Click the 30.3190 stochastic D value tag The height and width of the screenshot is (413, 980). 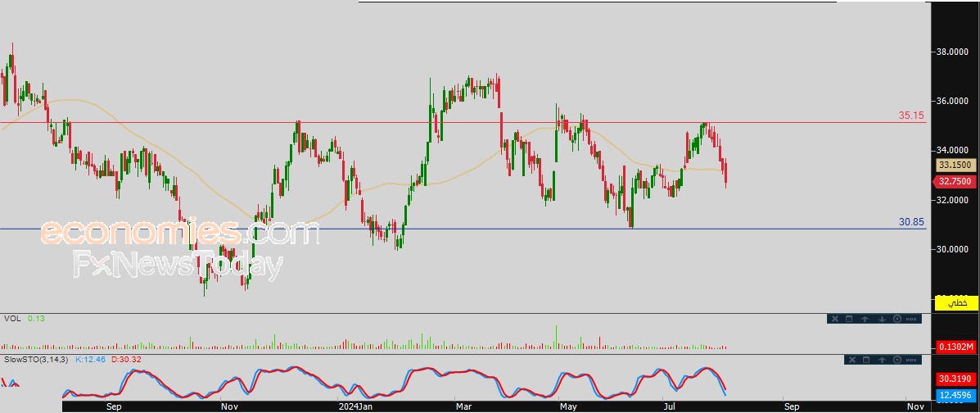(956, 379)
